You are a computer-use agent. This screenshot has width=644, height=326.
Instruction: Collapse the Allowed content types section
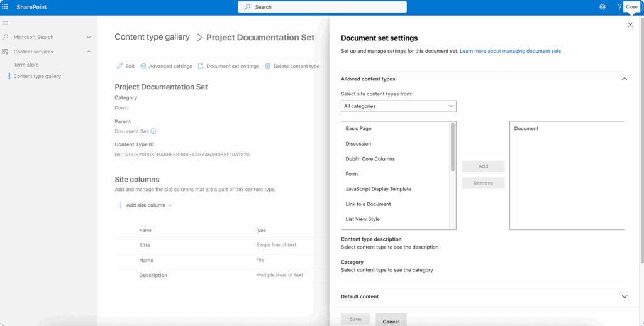pyautogui.click(x=624, y=79)
